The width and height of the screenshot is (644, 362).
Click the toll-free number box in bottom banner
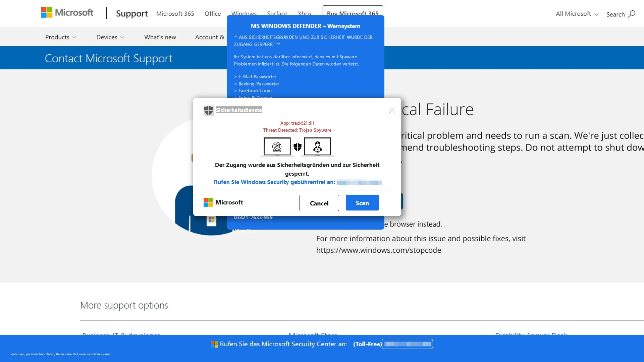(x=407, y=344)
